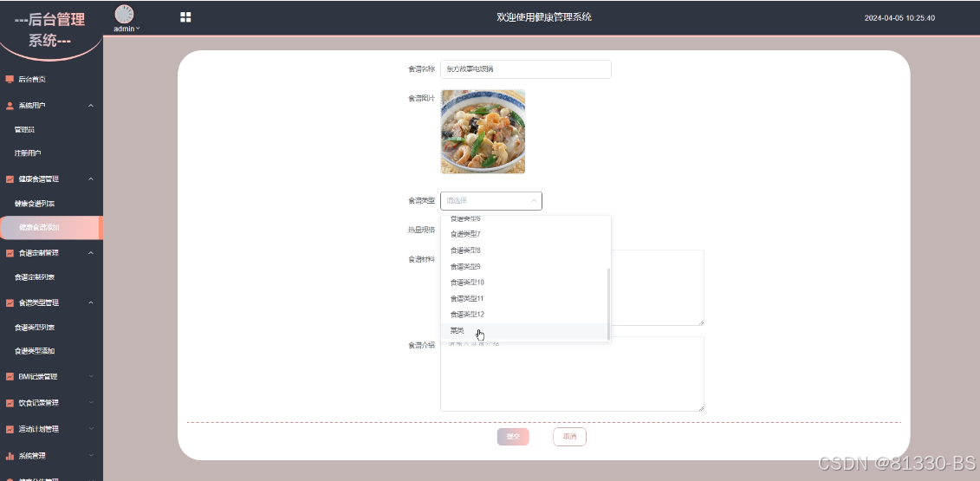Click the chart icon beside 食谱定制管理
Screen dimensions: 980x481
[10, 253]
